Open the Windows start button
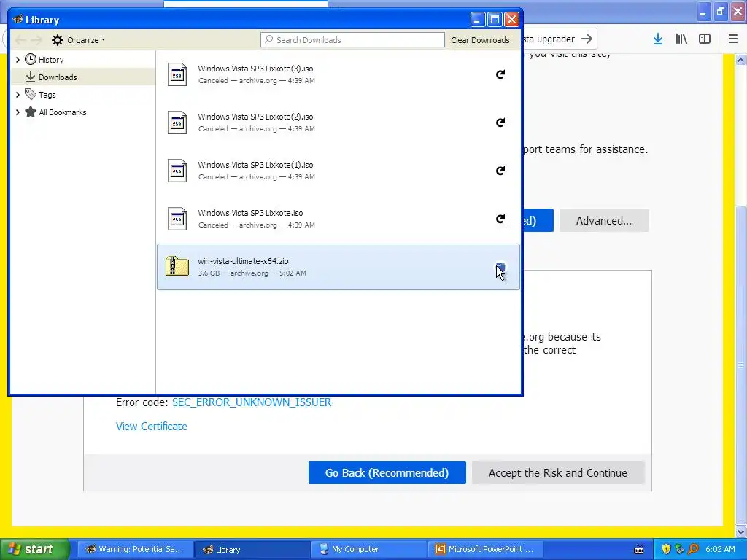Screen dimensions: 747x560 pyautogui.click(x=35, y=549)
